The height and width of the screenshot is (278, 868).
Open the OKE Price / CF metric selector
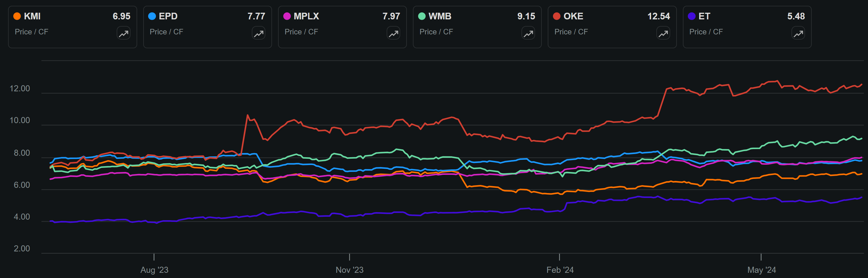coord(571,32)
